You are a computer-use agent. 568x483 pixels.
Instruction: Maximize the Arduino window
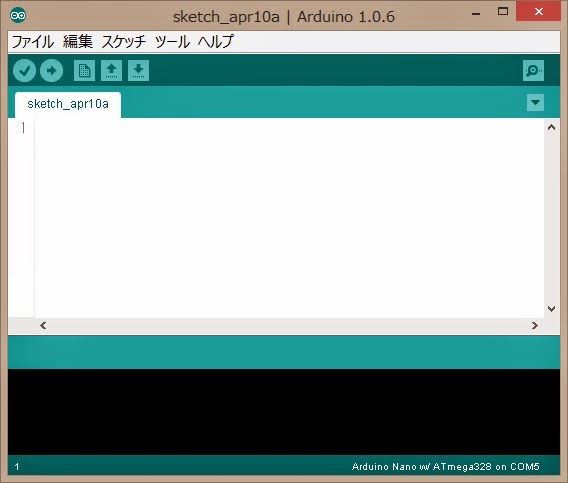503,12
